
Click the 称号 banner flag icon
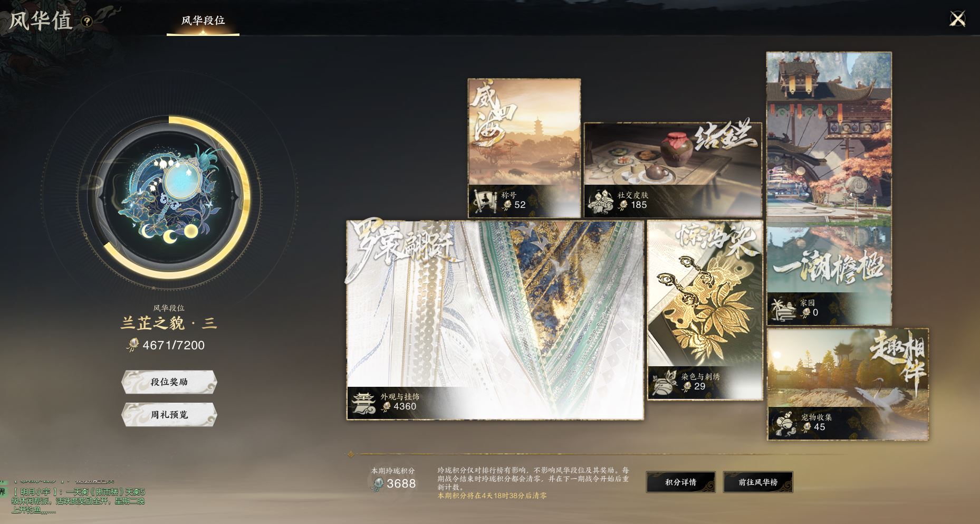[x=484, y=200]
